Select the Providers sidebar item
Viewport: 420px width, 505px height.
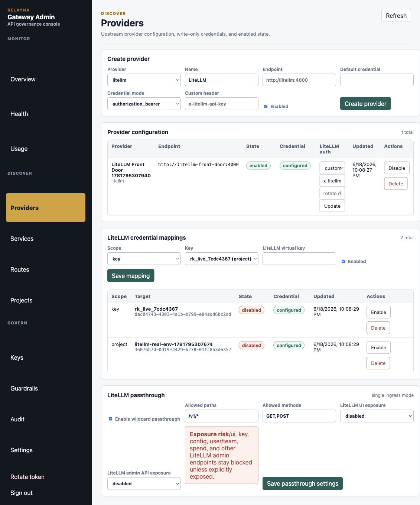[x=46, y=208]
